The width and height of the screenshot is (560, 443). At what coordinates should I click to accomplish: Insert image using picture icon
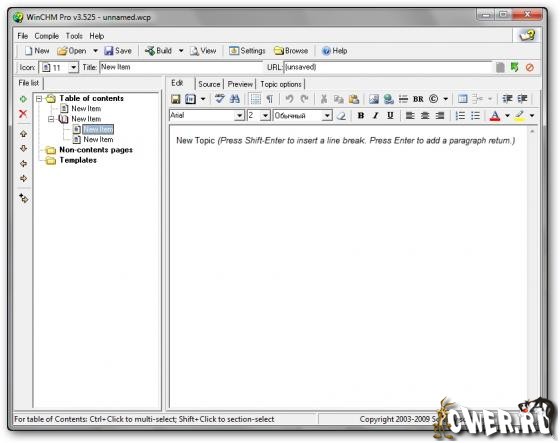(x=374, y=99)
